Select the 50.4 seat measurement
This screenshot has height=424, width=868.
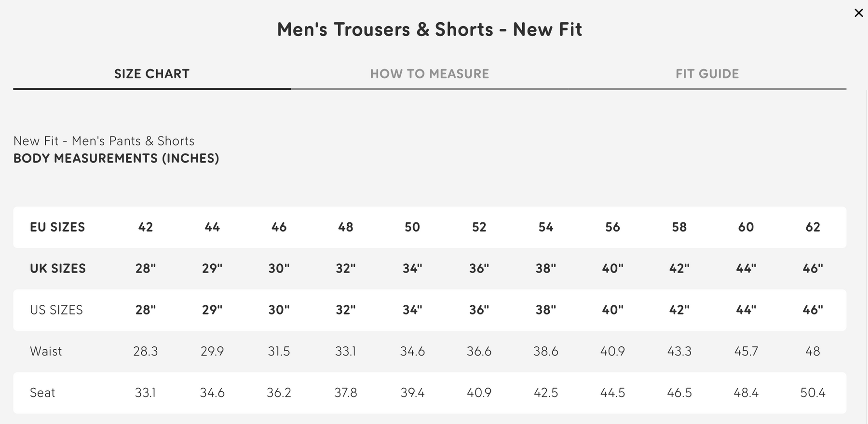click(813, 393)
